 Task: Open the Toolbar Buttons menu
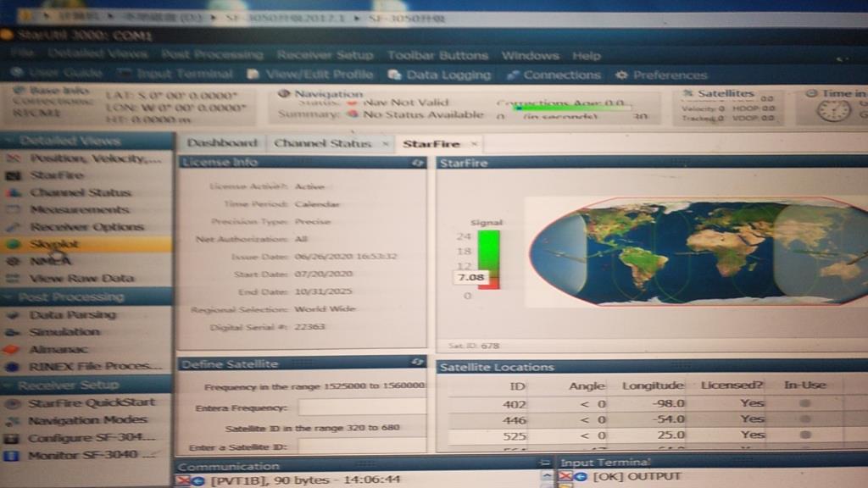tap(437, 55)
